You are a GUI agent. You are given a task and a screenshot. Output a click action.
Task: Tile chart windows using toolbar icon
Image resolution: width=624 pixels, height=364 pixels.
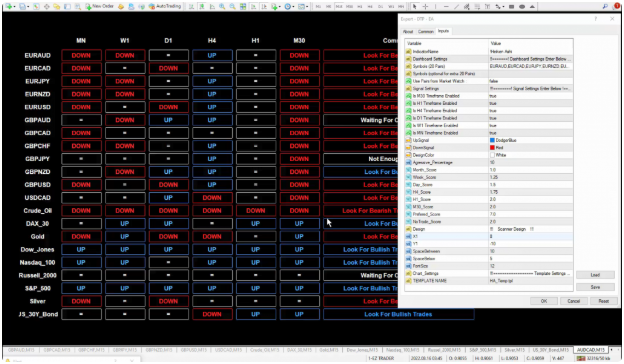(243, 6)
